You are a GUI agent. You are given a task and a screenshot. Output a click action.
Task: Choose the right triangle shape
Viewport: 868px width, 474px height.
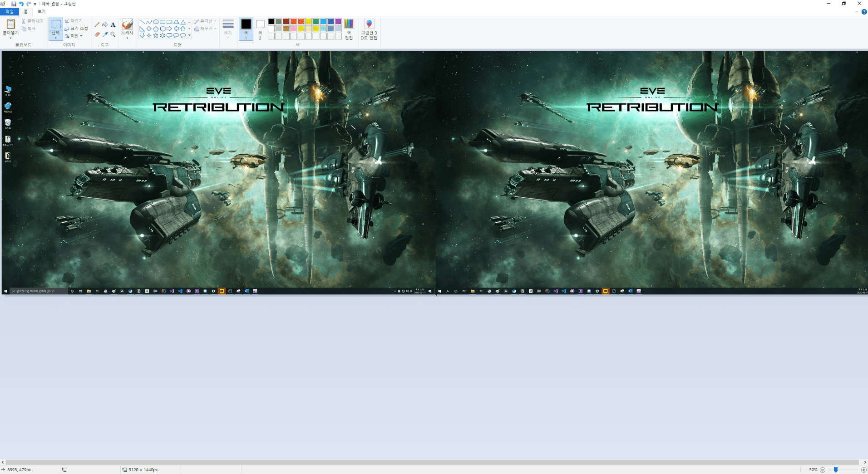tap(142, 29)
